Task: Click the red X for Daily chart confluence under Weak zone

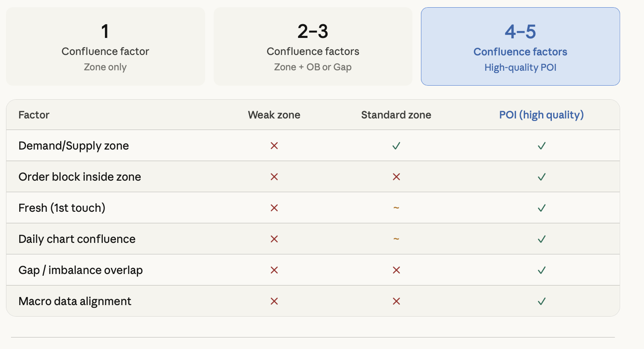Action: pyautogui.click(x=274, y=239)
